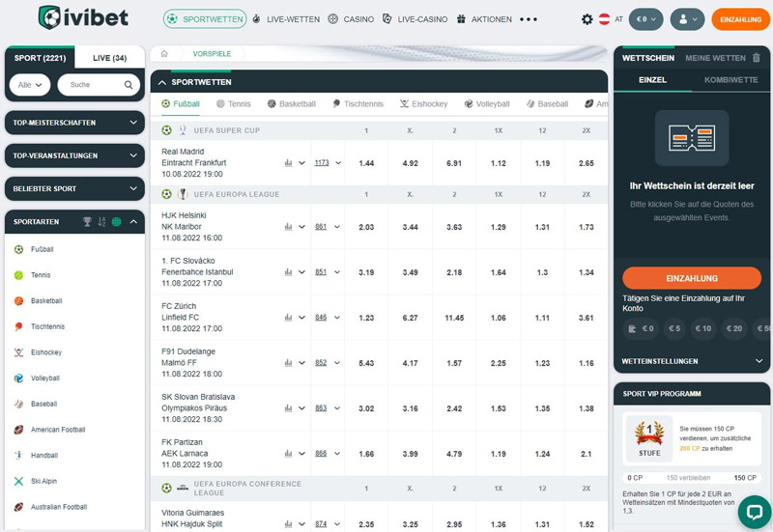
Task: Click the CP progress bar in VIP program
Action: [692, 478]
